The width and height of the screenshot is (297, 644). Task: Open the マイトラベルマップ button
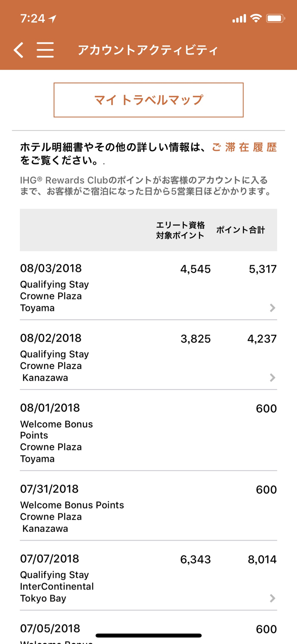[148, 100]
